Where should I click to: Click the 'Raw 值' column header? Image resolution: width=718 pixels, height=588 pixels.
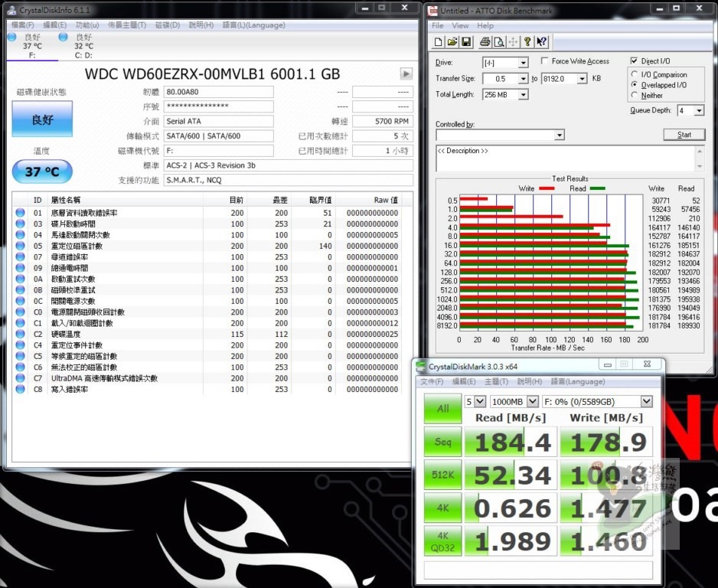pyautogui.click(x=386, y=200)
